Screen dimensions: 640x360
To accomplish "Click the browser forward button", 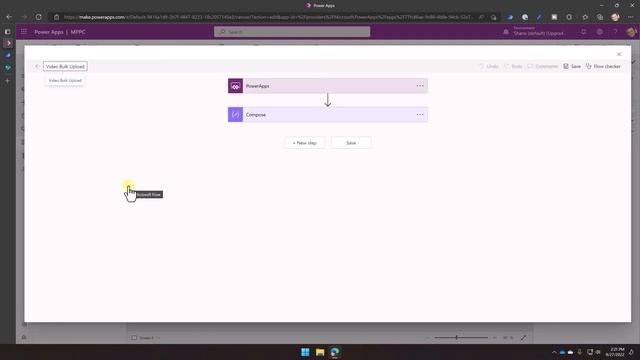I will click(24, 17).
